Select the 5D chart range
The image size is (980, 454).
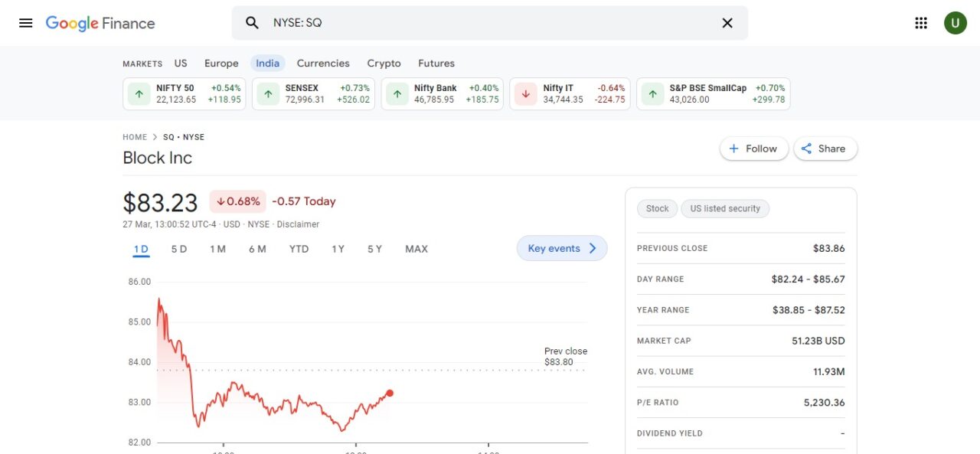point(179,249)
